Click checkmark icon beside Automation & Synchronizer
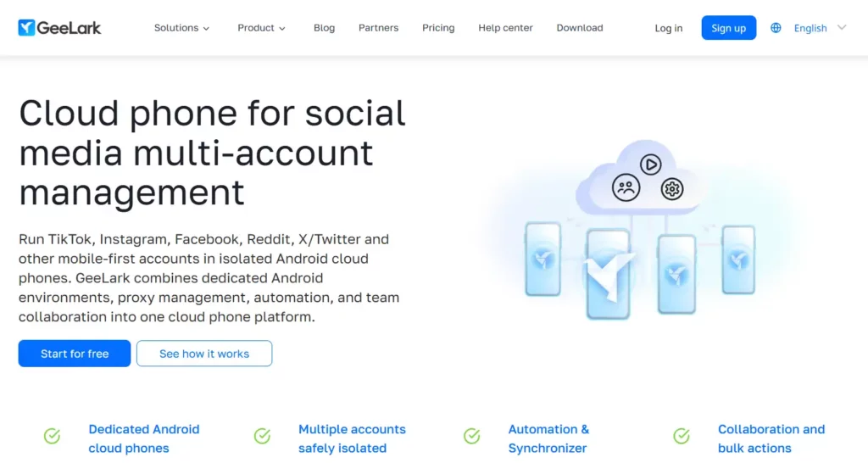Screen dimensions: 868x474 click(x=471, y=436)
